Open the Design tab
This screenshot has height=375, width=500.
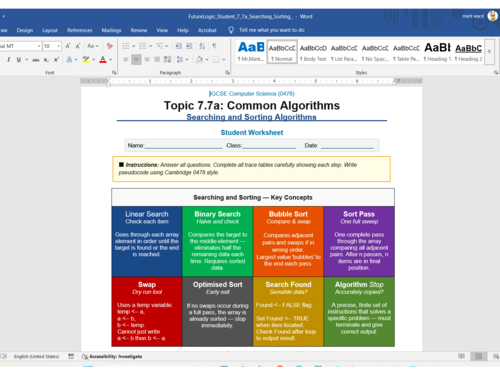pyautogui.click(x=25, y=30)
